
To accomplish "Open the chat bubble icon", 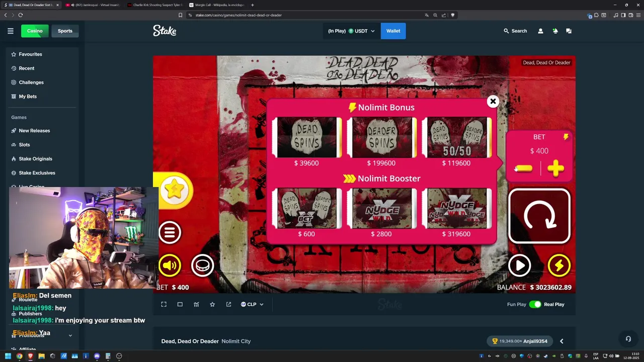I will pyautogui.click(x=569, y=31).
